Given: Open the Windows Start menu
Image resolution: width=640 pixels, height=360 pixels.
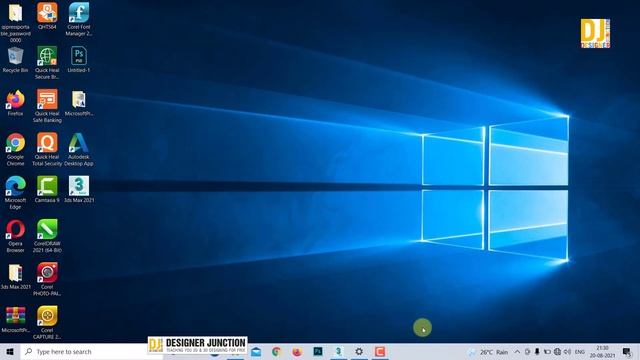Looking at the screenshot, I should click(10, 351).
